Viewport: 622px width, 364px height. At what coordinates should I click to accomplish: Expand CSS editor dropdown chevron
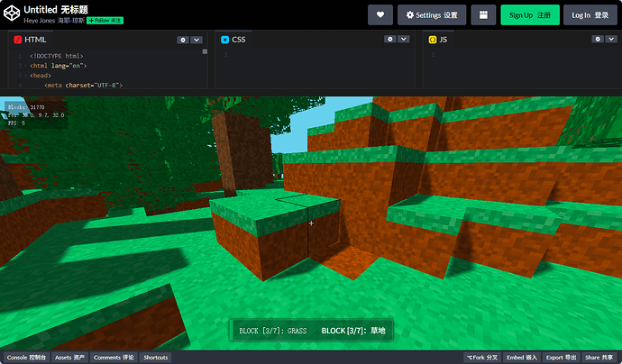point(404,39)
